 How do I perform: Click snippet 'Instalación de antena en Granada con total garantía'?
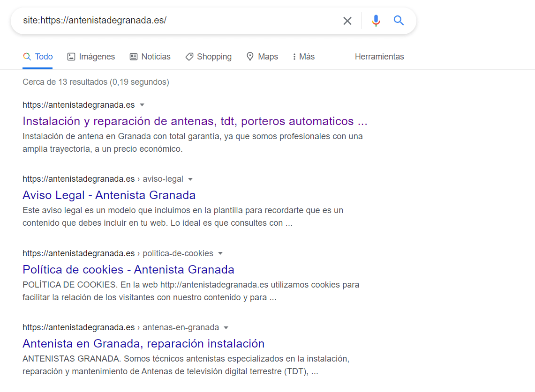pos(192,142)
